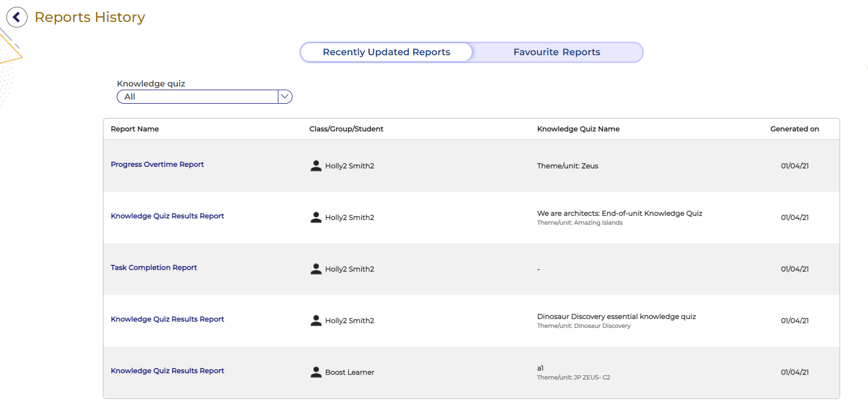Click the person icon in Progress Overtime row
Viewport: 868px width, 407px height.
click(x=316, y=166)
